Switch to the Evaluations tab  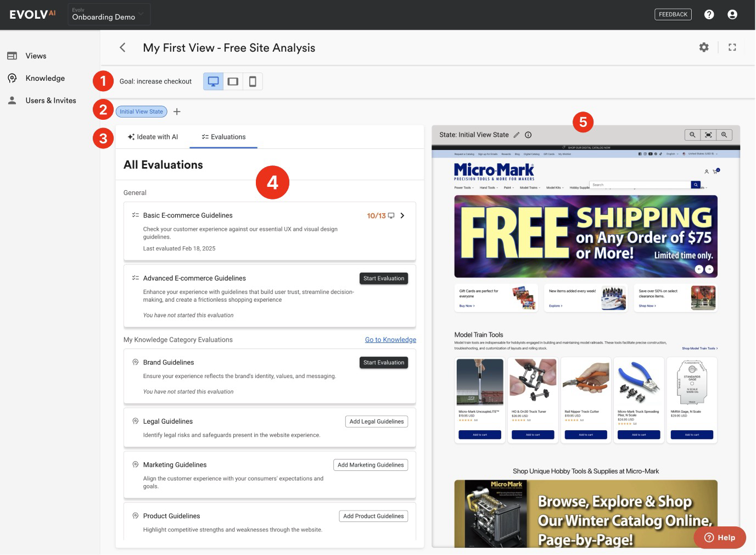click(223, 137)
